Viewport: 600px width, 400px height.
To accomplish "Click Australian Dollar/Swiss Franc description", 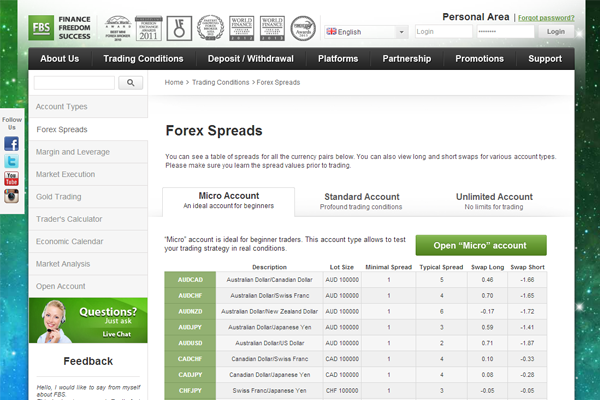I will [269, 296].
